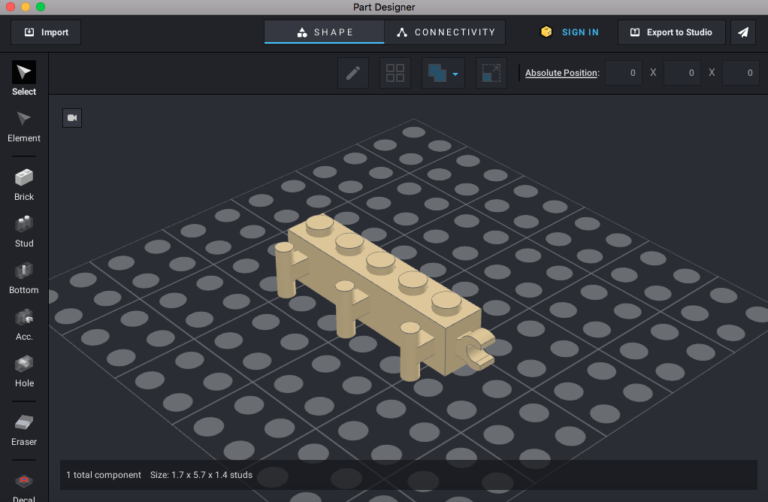Select the Decal tool
The width and height of the screenshot is (768, 502).
coord(24,487)
